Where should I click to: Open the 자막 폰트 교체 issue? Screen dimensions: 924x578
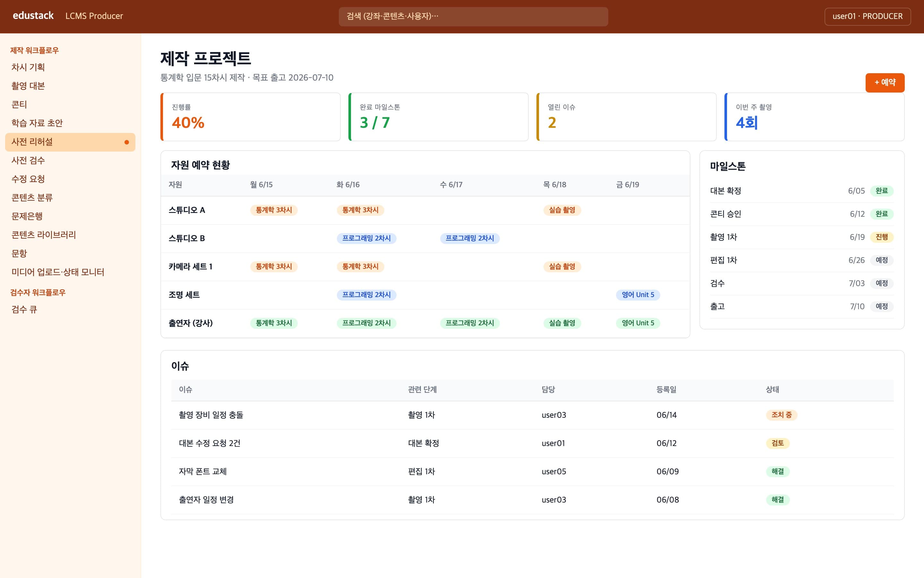203,472
